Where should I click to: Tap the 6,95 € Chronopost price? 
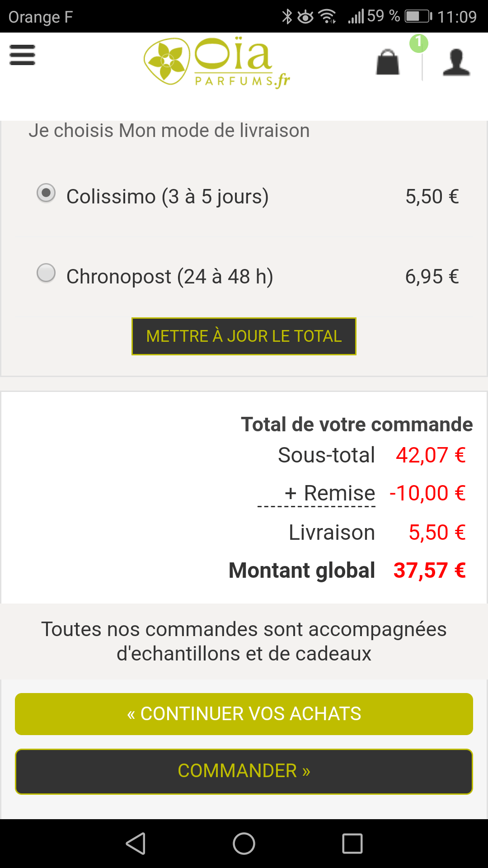tap(432, 277)
